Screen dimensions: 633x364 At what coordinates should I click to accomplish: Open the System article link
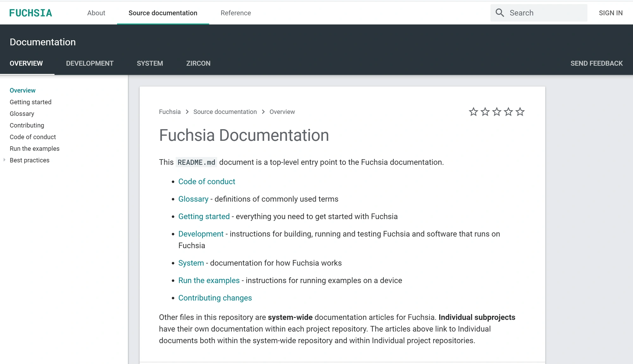191,263
